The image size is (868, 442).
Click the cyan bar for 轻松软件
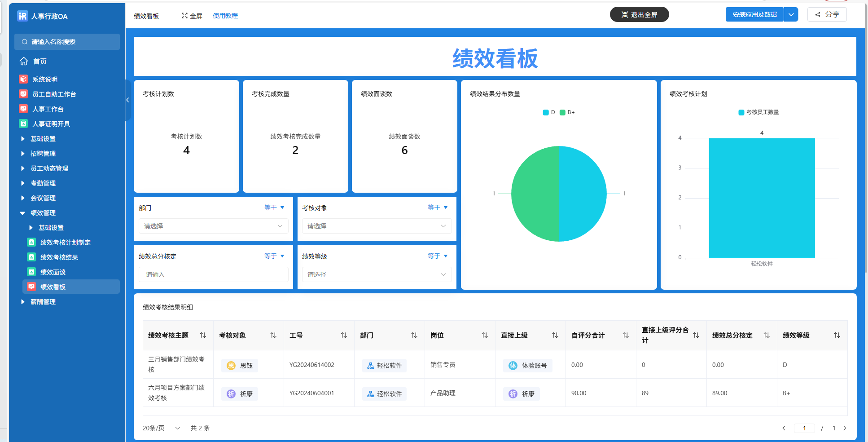pos(762,198)
